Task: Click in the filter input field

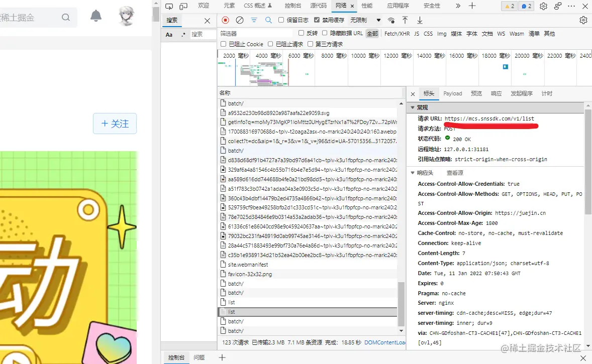Action: 257,34
